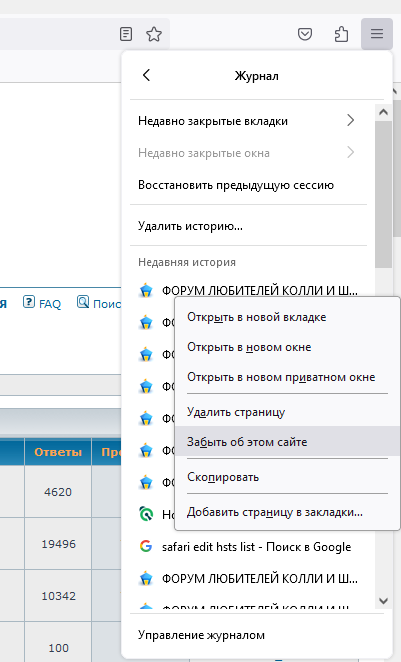Click favicon of first ФОРУМ history entry
The width and height of the screenshot is (401, 662).
146,290
